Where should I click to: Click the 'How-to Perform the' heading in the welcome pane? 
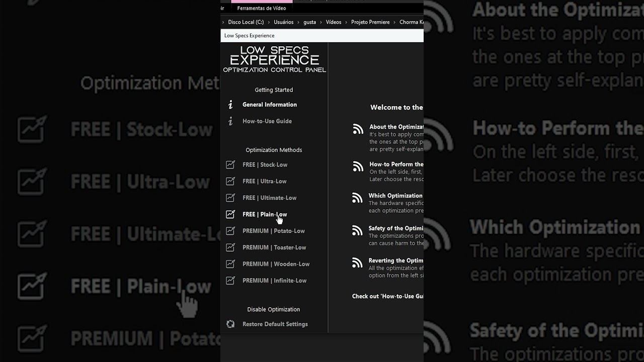(396, 164)
